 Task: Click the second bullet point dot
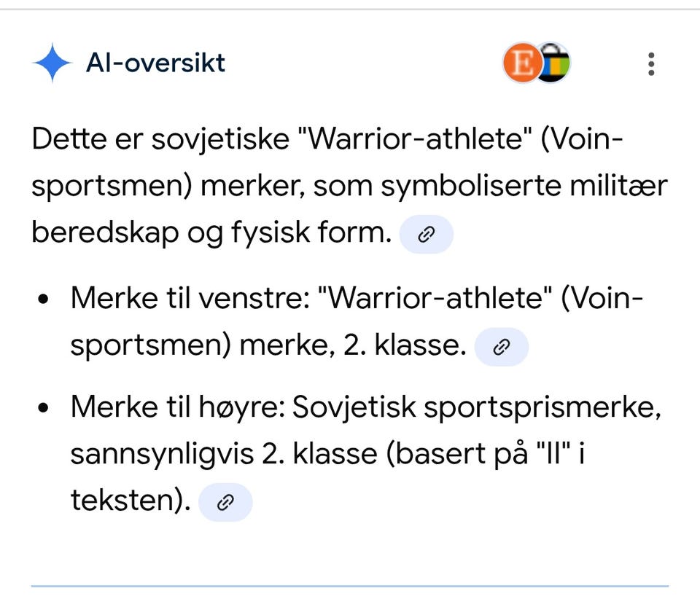point(43,407)
